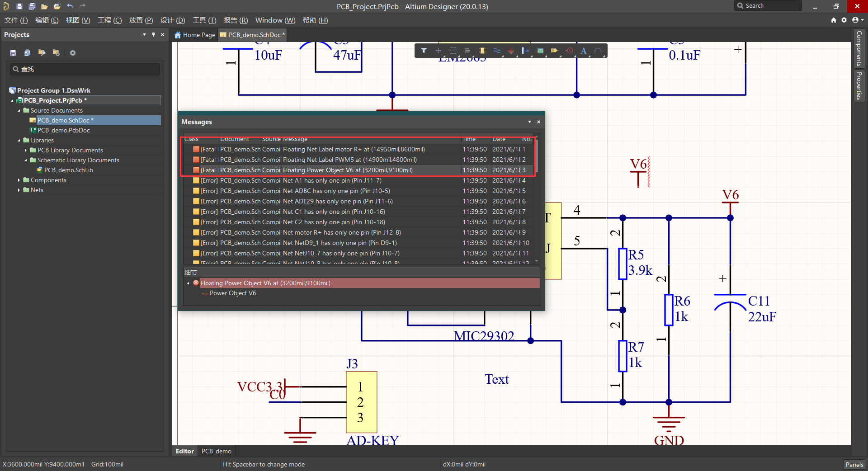Place a GND power port
This screenshot has height=471, width=868.
click(511, 51)
